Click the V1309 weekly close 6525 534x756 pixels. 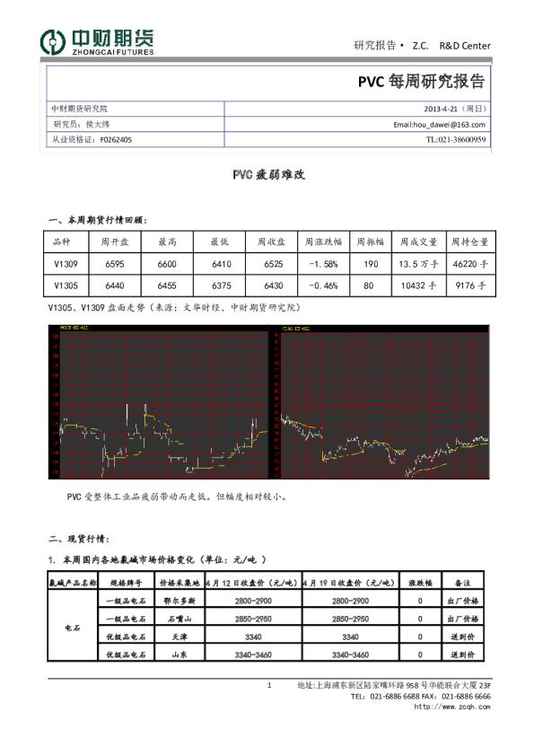(274, 264)
